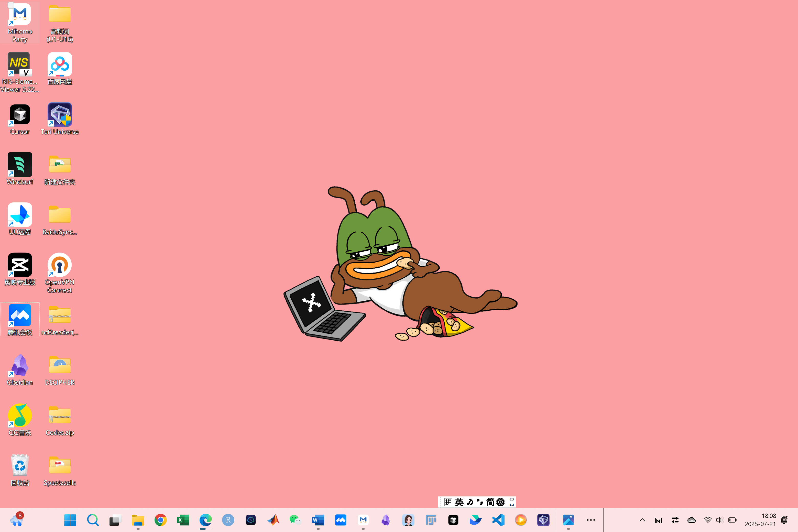
Task: Open taskbar Search
Action: click(93, 520)
